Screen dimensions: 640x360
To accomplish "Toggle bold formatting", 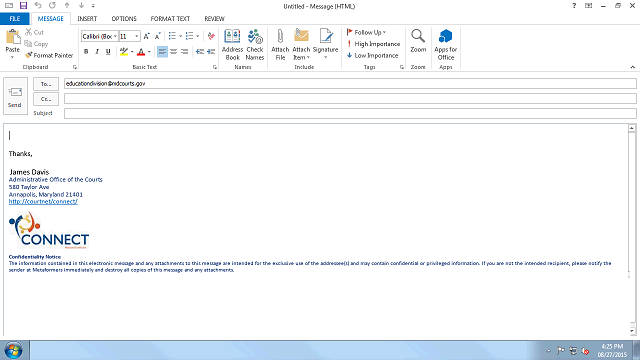I will coord(86,51).
